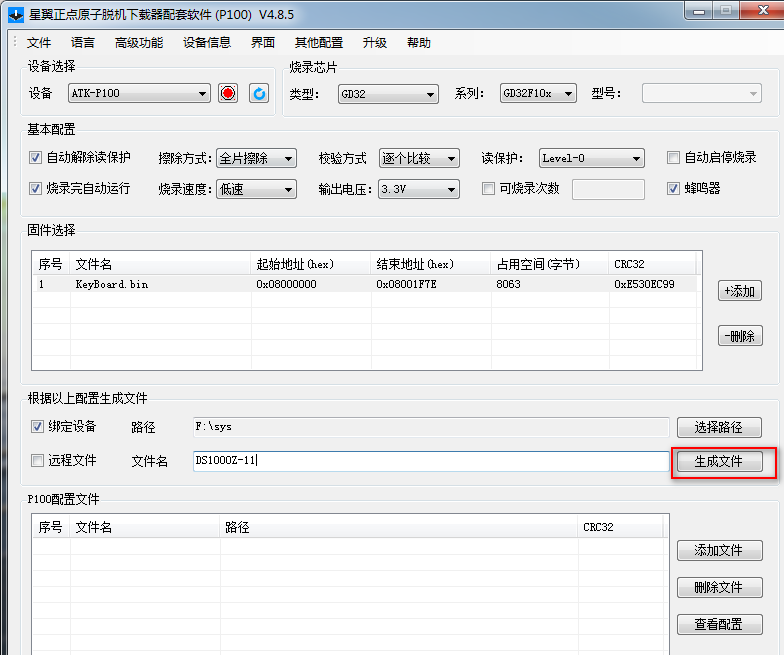The image size is (784, 655).
Task: Click the 添加文件 button
Action: coord(720,550)
